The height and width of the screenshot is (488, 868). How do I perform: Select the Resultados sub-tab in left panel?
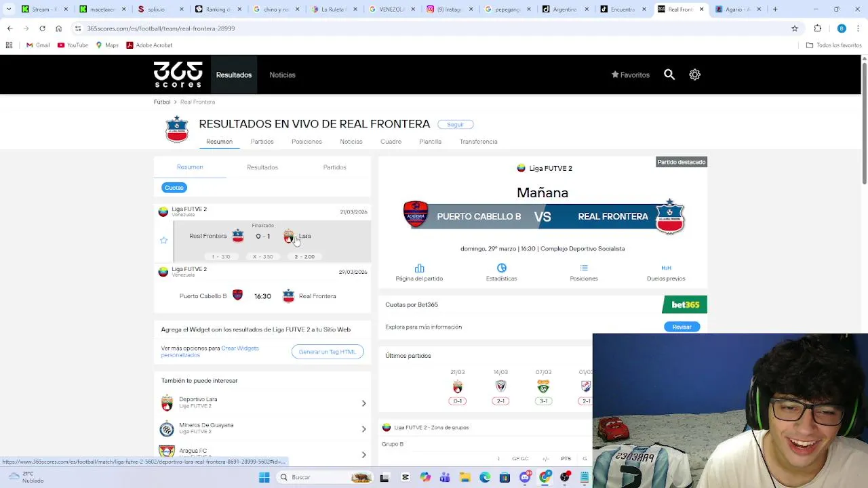coord(262,167)
